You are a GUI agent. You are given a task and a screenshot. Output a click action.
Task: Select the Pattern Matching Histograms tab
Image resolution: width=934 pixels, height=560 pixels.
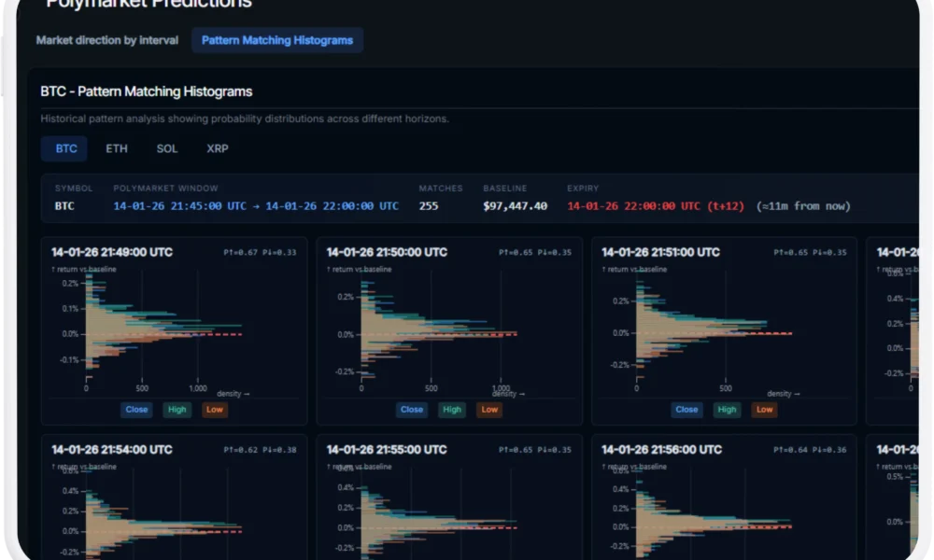click(x=277, y=40)
